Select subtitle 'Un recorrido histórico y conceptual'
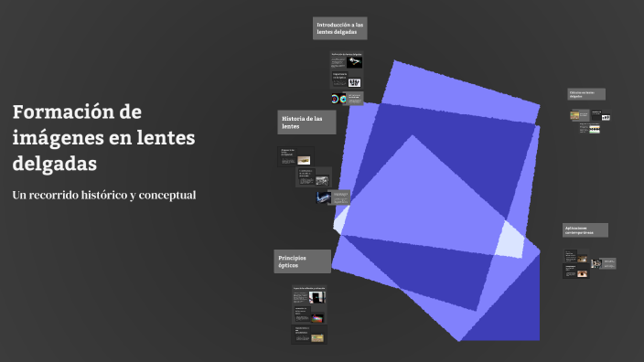This screenshot has width=644, height=362. pos(104,195)
